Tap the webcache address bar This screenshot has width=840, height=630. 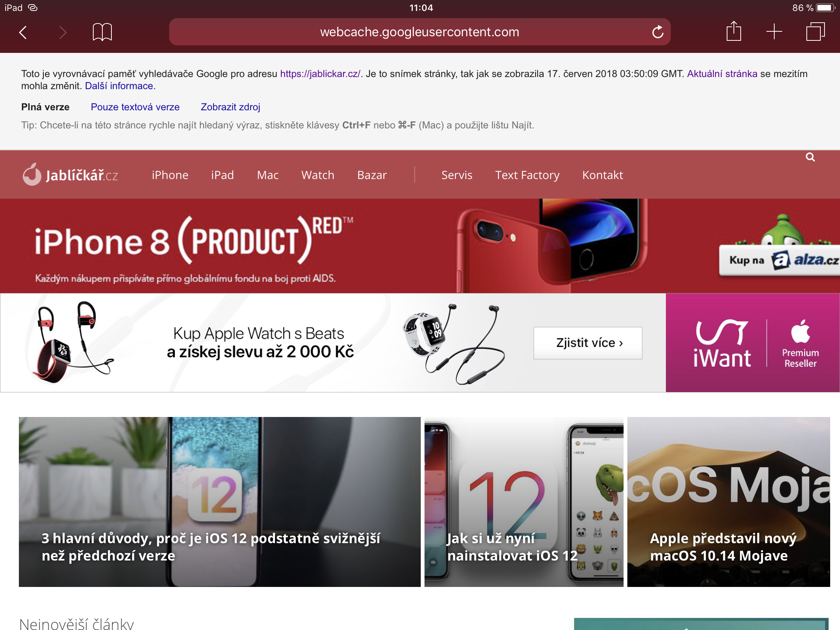point(419,32)
